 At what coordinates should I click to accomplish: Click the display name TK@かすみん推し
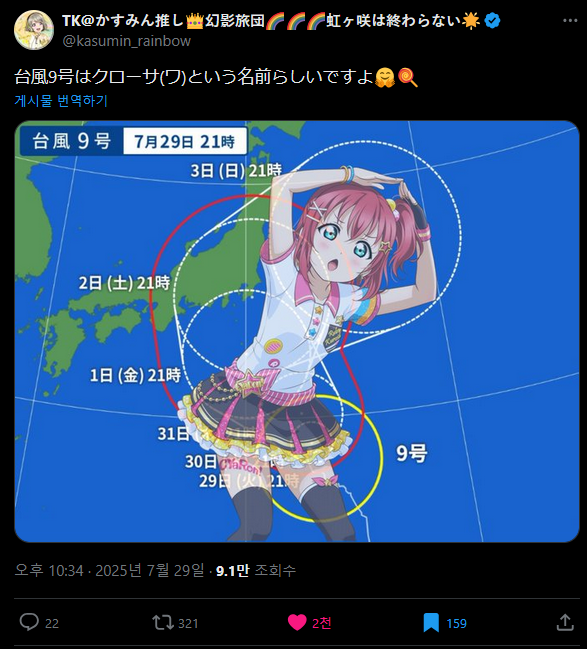tap(123, 20)
